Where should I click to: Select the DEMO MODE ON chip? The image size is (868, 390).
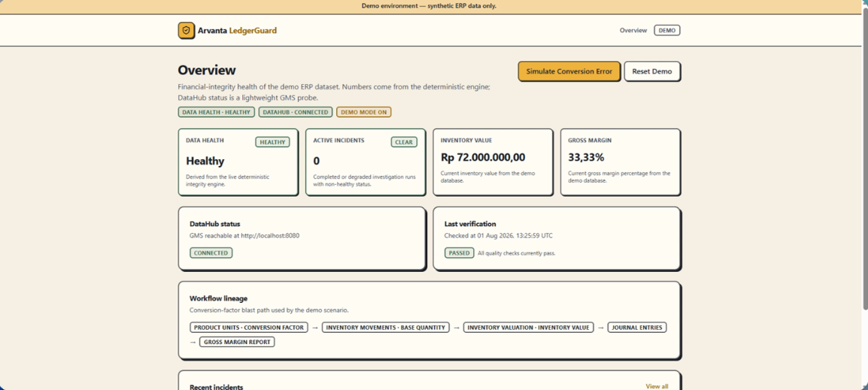pyautogui.click(x=364, y=112)
